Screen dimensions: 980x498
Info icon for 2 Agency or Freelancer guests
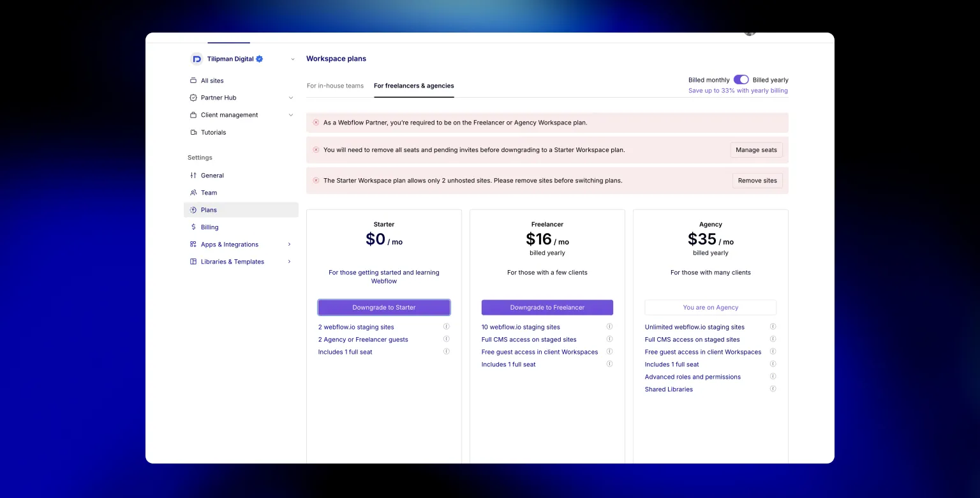point(447,339)
